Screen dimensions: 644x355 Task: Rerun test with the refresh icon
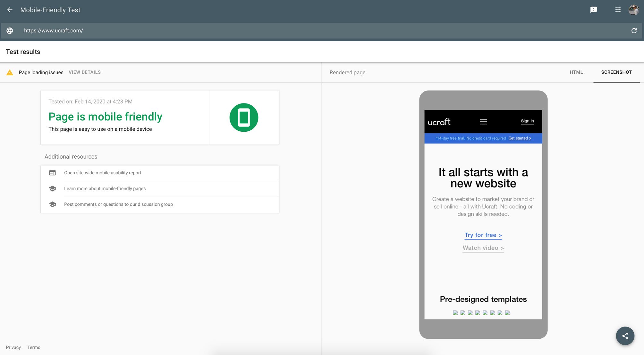[x=634, y=30]
